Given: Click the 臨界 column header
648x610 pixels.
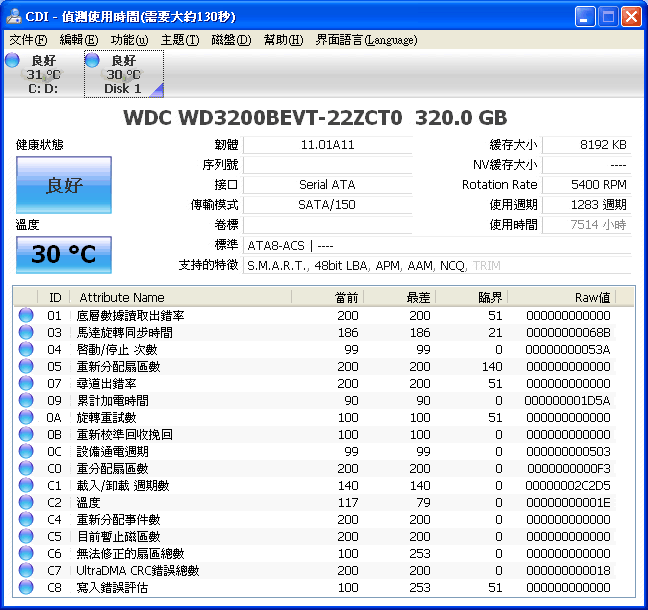Looking at the screenshot, I should point(472,297).
